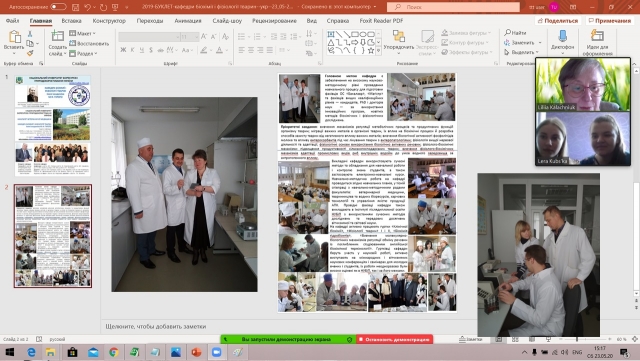Apply numbered list
Screen dimensions: 640x361
pyautogui.click(x=257, y=37)
